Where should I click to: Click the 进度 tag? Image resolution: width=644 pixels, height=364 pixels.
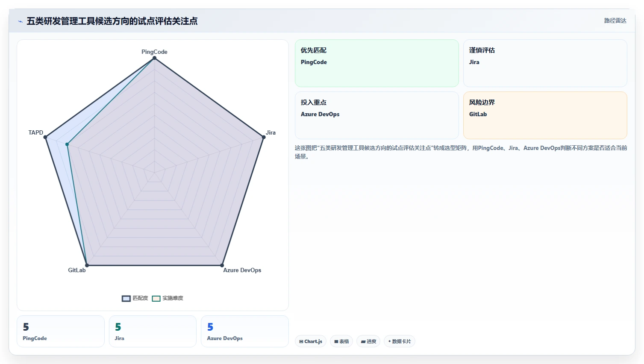[368, 341]
